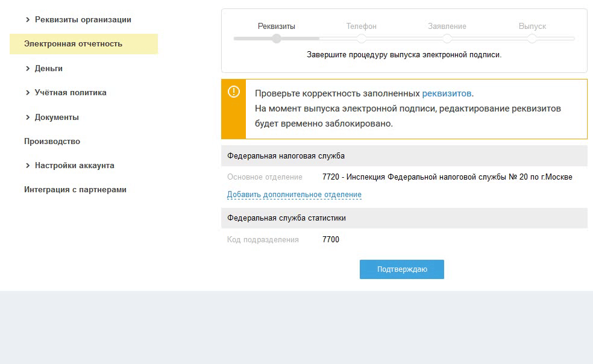Click the Код подразделения value 7700

(331, 240)
